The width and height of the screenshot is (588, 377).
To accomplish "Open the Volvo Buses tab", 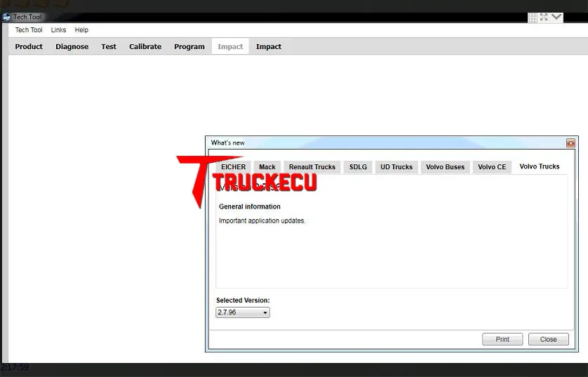I will (445, 167).
